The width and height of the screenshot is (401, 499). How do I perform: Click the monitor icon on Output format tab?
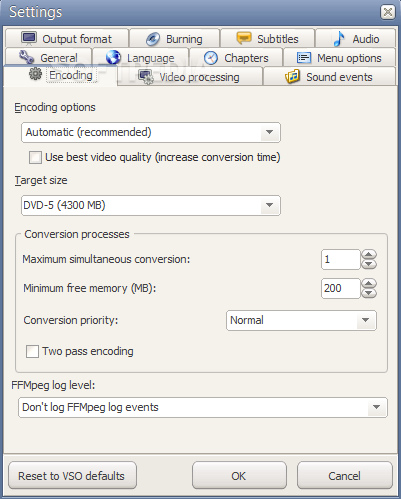pyautogui.click(x=29, y=38)
